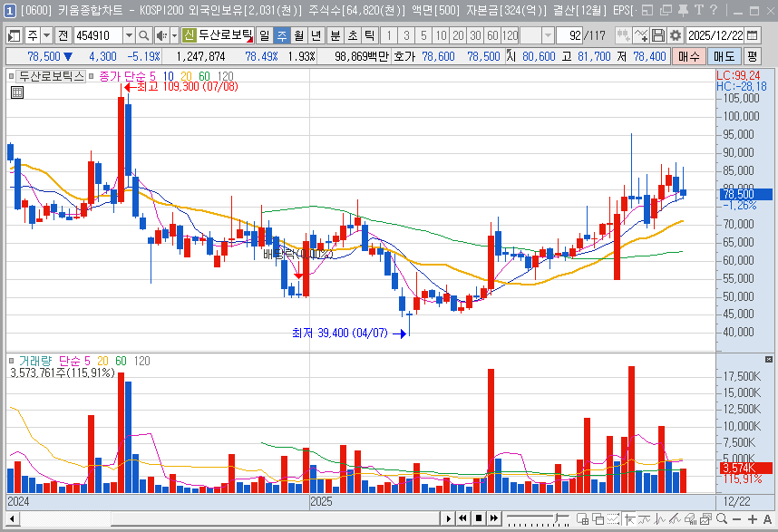778x532 pixels.
Task: Click the duplicate window icon in title bar
Action: (666, 10)
